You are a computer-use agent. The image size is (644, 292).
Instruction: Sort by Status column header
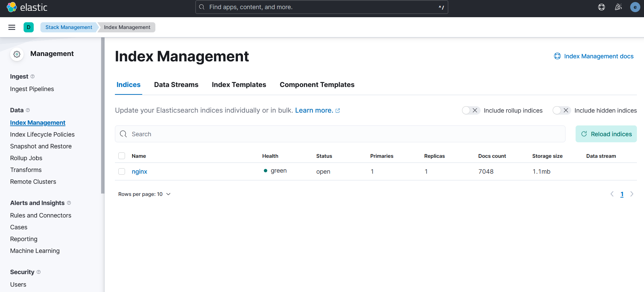[324, 156]
